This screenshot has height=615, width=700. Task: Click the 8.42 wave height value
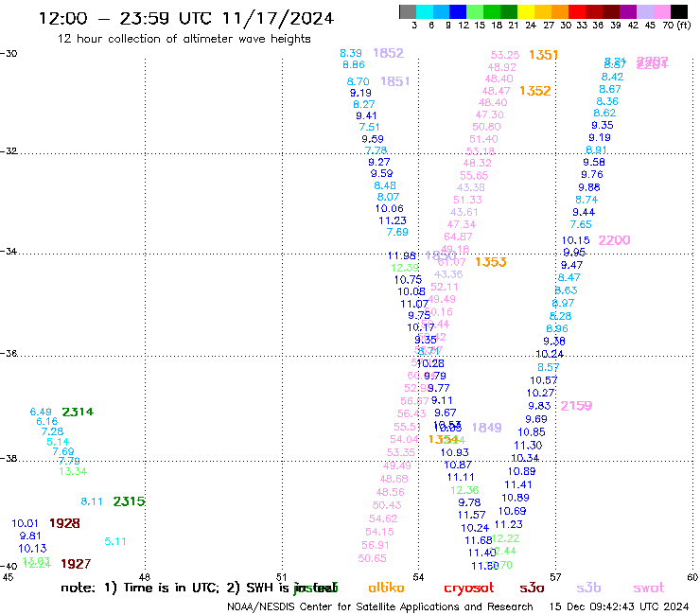coord(613,77)
